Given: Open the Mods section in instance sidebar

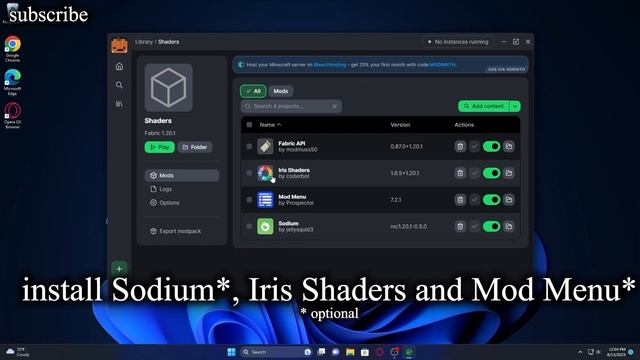Looking at the screenshot, I should click(182, 176).
